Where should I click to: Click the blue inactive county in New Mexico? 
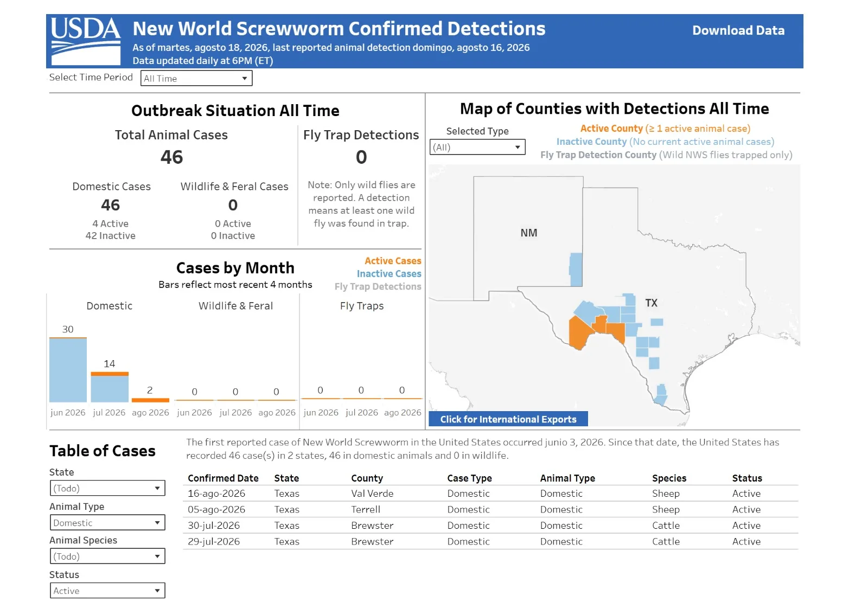pos(576,270)
